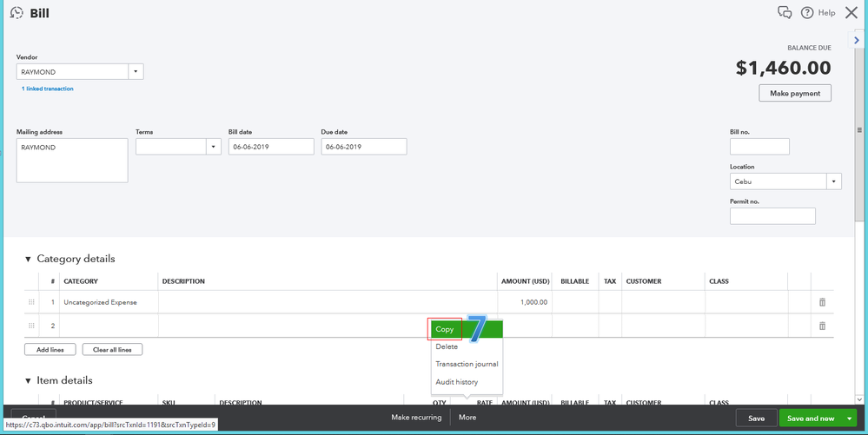Open the Location dropdown arrow
868x435 pixels.
point(834,181)
